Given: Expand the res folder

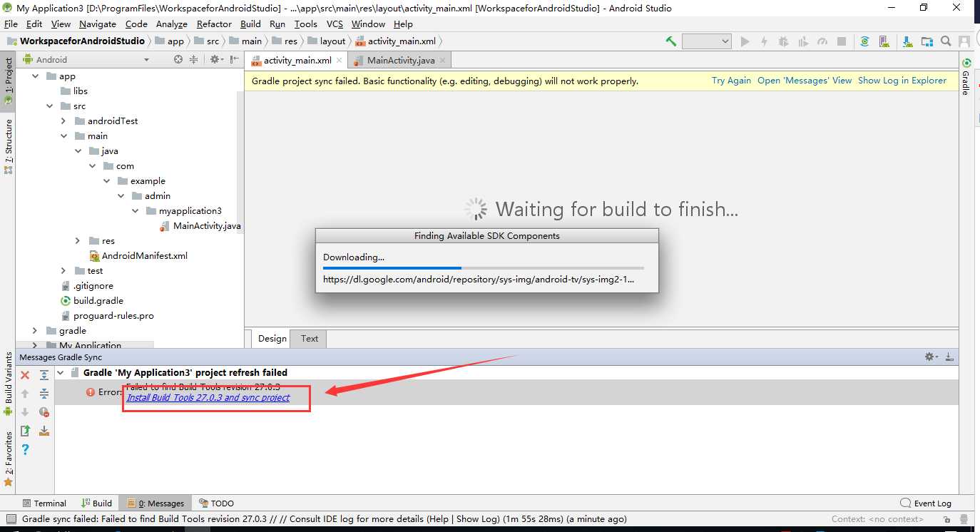Looking at the screenshot, I should pos(78,241).
